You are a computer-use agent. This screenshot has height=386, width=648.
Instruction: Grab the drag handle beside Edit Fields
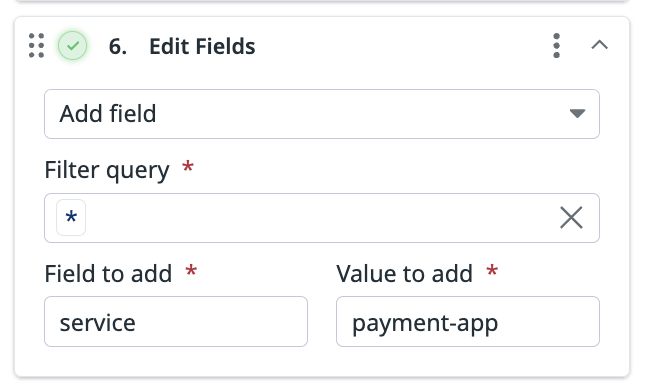click(36, 45)
